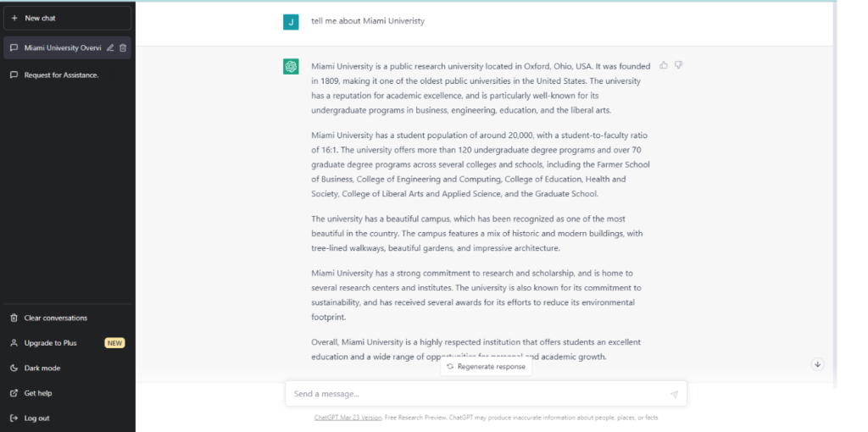Screen dimensions: 868x432
Task: Click the thumbs down icon on response
Action: click(678, 65)
